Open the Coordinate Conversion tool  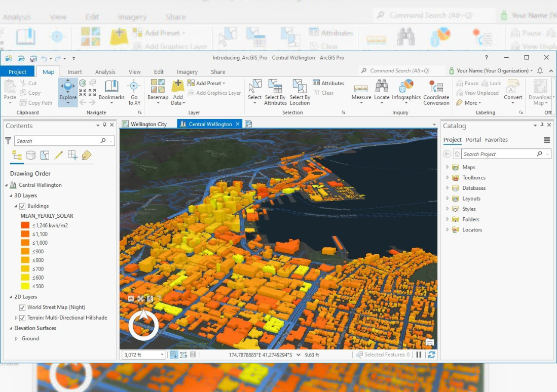(436, 92)
